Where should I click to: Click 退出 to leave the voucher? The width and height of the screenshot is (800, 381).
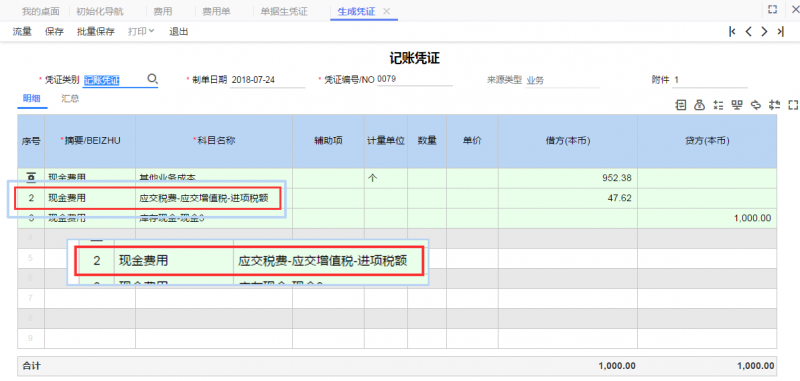[x=179, y=32]
